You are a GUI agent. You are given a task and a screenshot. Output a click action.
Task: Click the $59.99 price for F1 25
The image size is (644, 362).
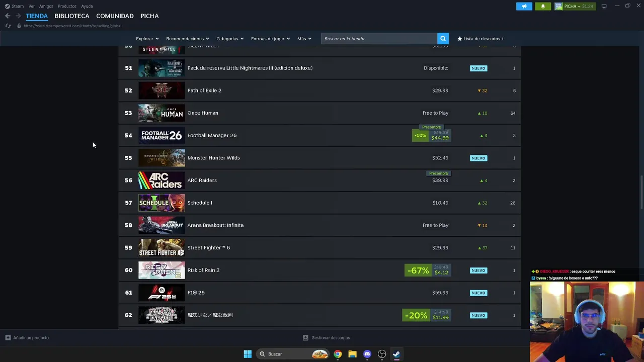click(x=440, y=293)
